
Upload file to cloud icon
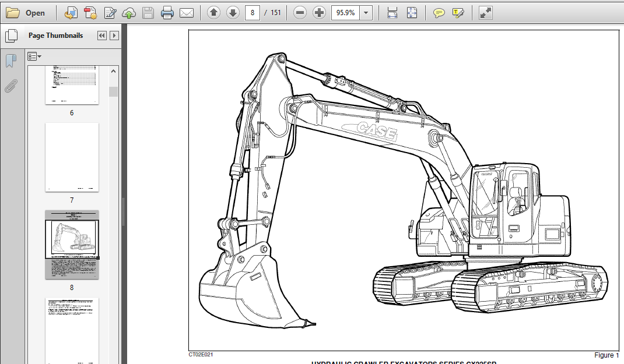(x=128, y=13)
